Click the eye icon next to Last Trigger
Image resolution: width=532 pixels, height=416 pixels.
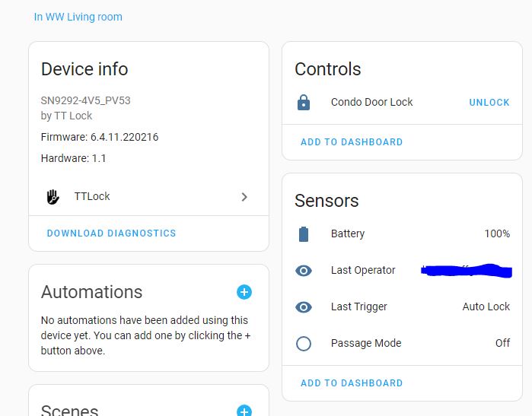304,307
